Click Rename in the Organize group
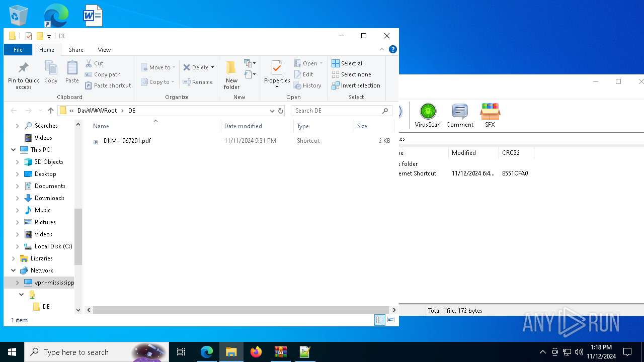Screen dimensions: 644x362 (x=198, y=82)
